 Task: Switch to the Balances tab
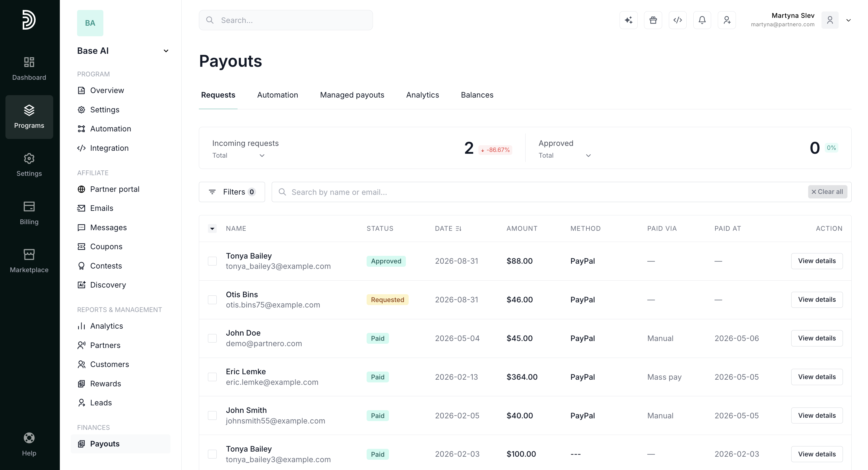tap(477, 95)
